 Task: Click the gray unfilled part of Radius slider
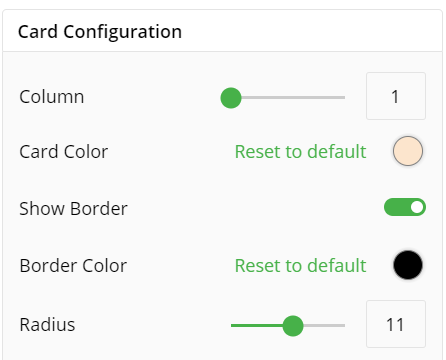(324, 326)
